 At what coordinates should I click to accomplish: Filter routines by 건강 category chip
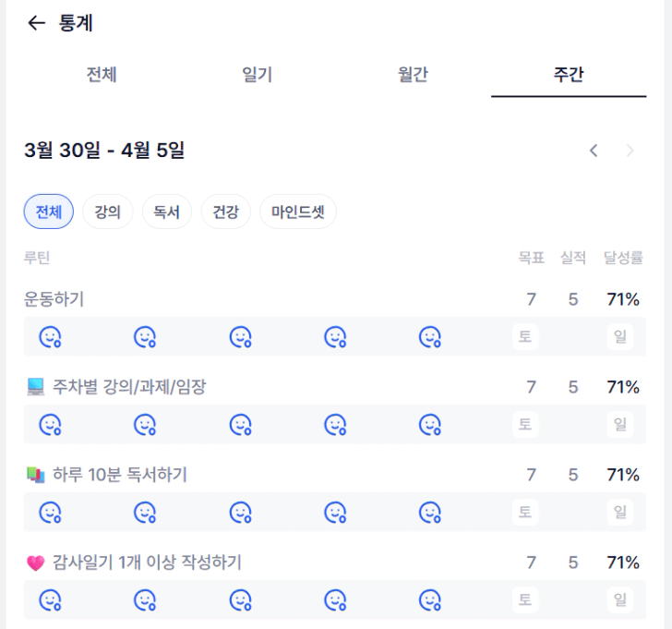(x=225, y=212)
